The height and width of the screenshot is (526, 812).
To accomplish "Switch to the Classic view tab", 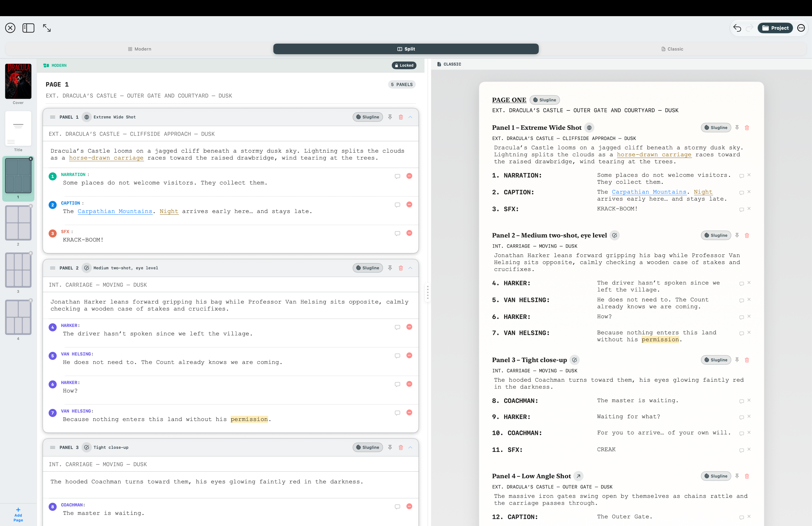I will 672,49.
